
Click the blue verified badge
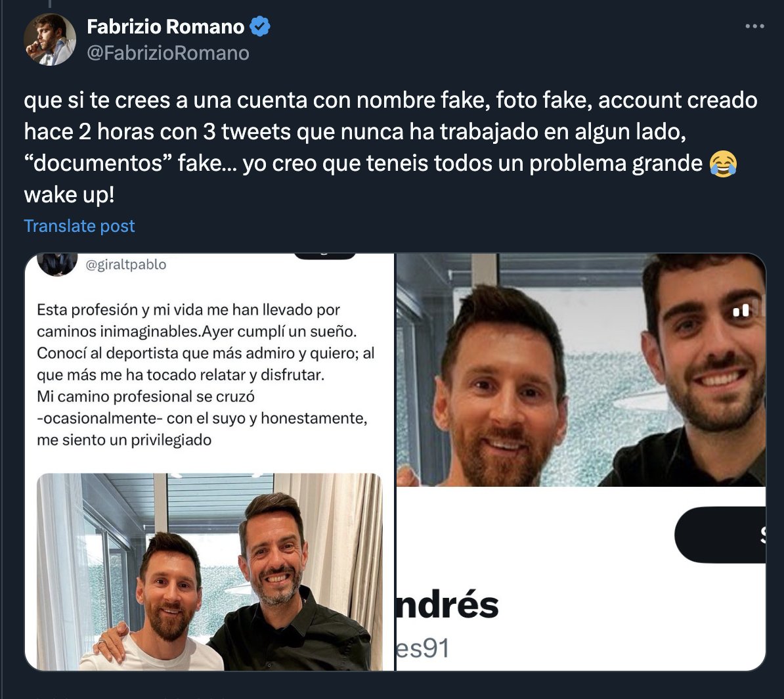(259, 26)
